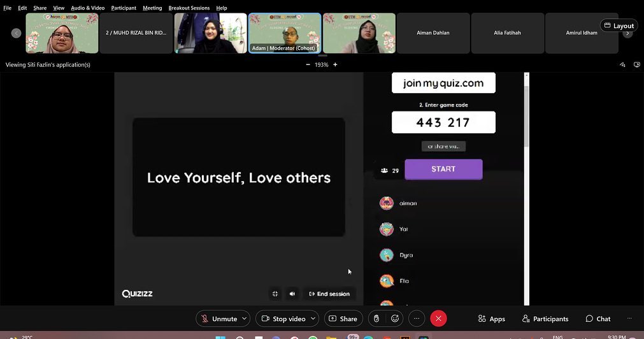Open the Audio & Video menu
644x339 pixels.
[87, 8]
